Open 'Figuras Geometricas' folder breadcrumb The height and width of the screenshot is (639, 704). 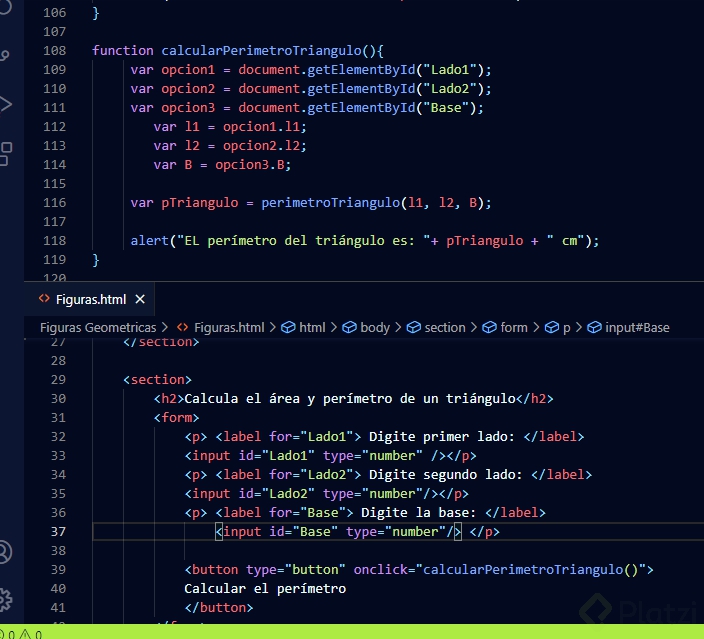click(98, 327)
